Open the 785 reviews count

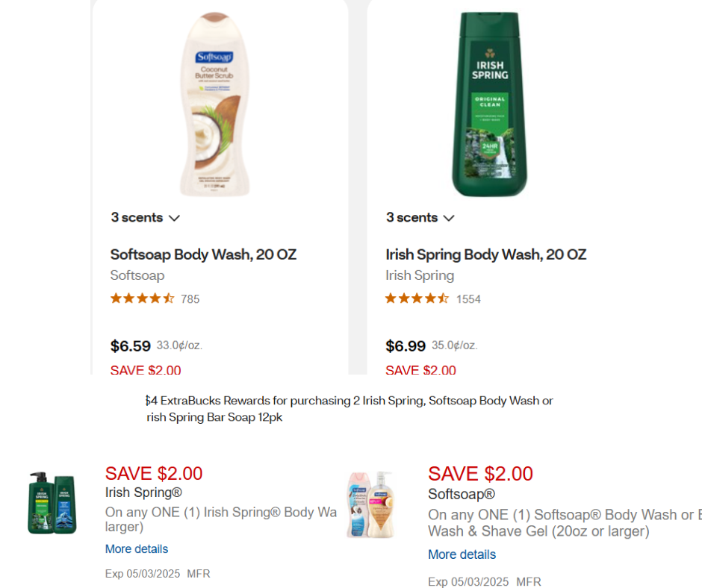pyautogui.click(x=190, y=299)
